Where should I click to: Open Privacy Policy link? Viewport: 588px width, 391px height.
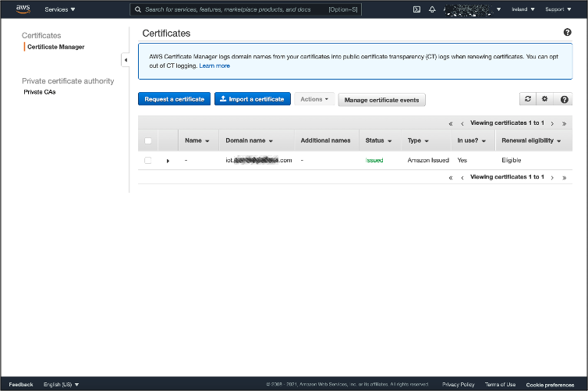click(x=459, y=385)
